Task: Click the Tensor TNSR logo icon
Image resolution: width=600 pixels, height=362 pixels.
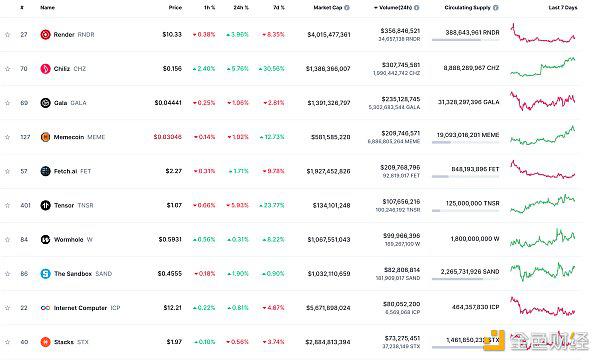Action: 46,205
